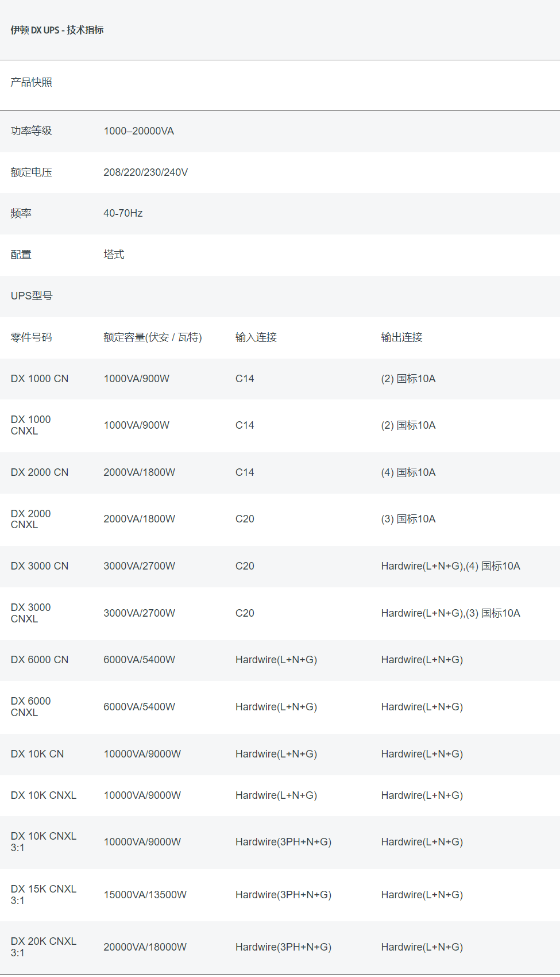The image size is (560, 977).
Task: Select part number 'DX 6000 CN'
Action: pos(40,660)
